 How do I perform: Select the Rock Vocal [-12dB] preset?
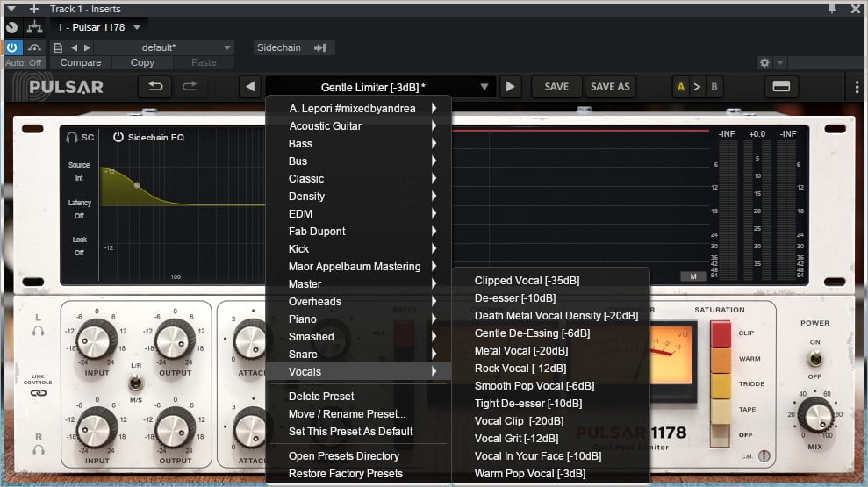520,368
